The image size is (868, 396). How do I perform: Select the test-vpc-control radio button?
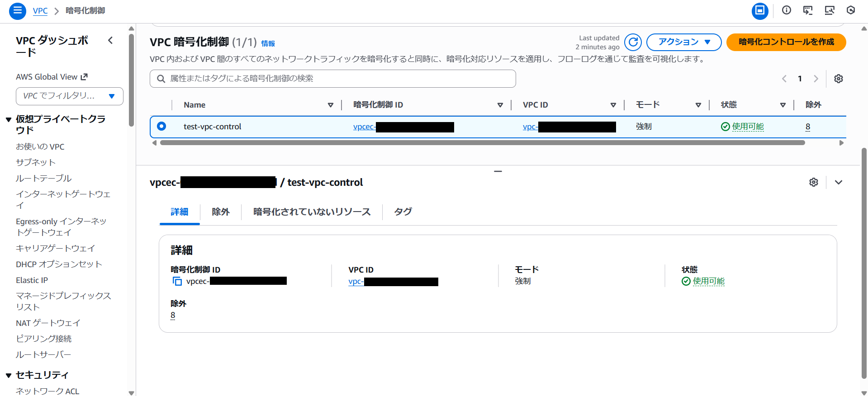pyautogui.click(x=161, y=126)
